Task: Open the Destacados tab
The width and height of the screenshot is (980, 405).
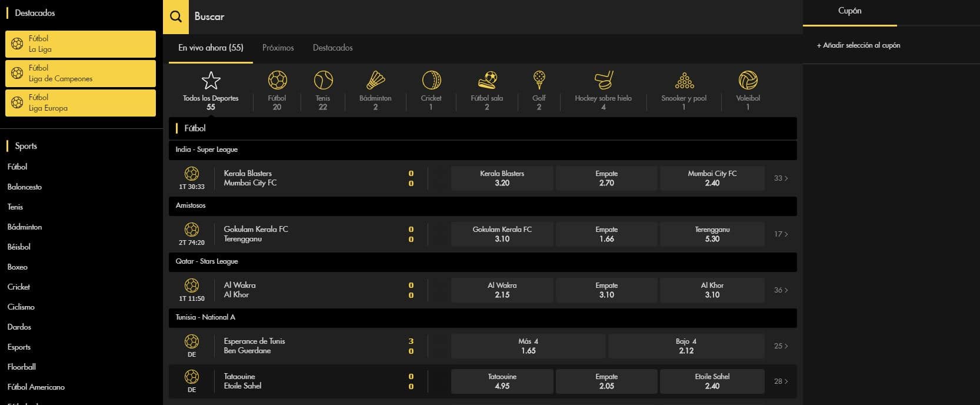Action: click(332, 48)
